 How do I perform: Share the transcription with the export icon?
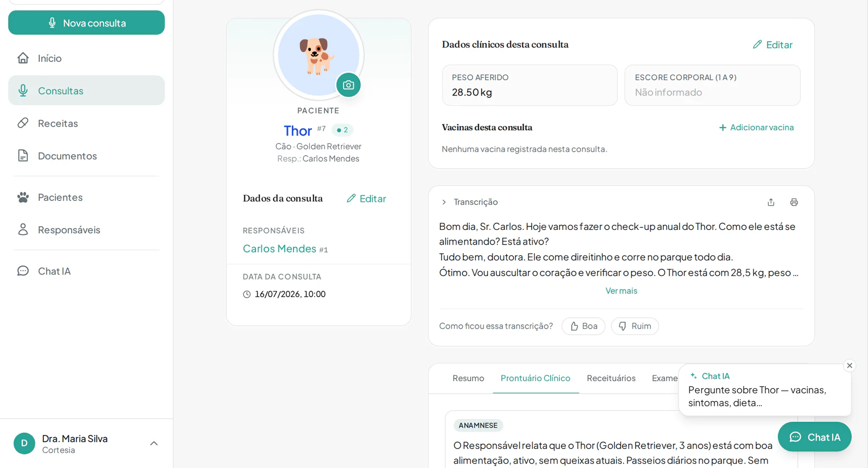coord(771,202)
